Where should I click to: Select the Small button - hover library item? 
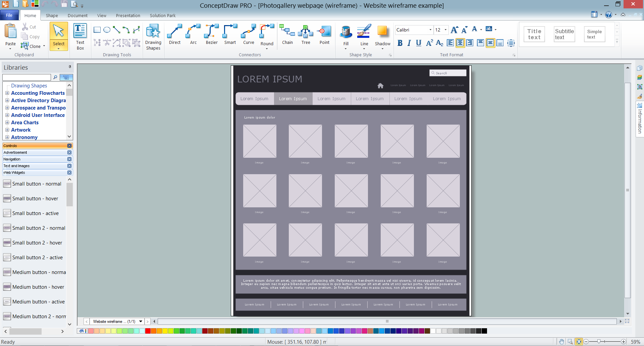[x=35, y=198]
